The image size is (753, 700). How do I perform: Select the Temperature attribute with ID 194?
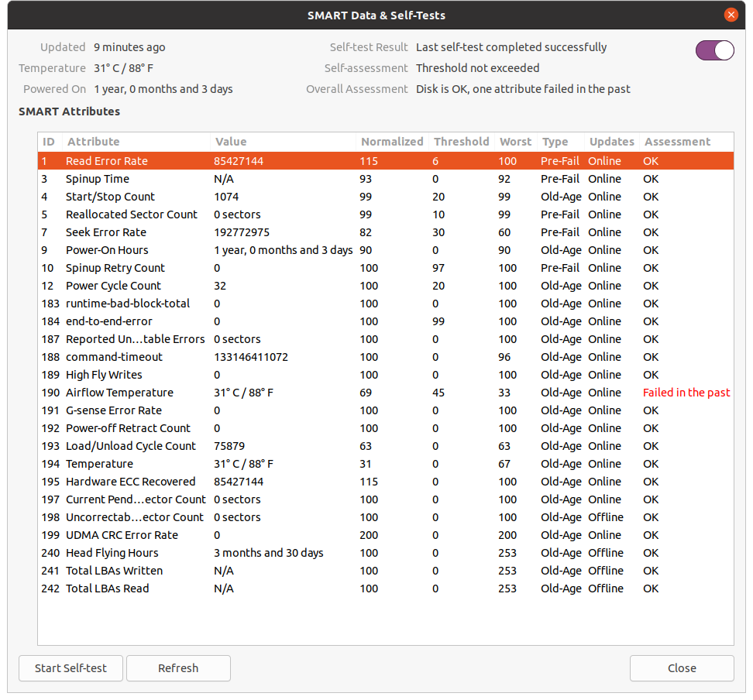tap(386, 463)
